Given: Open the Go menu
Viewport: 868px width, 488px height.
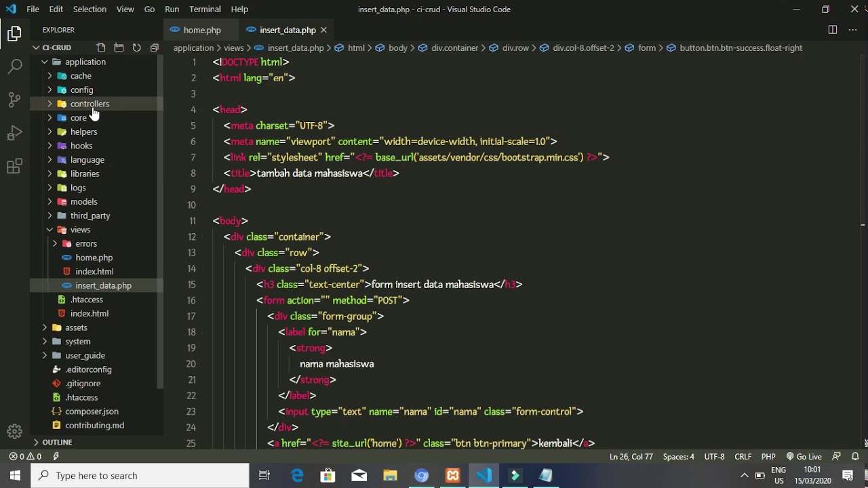Looking at the screenshot, I should (x=149, y=9).
